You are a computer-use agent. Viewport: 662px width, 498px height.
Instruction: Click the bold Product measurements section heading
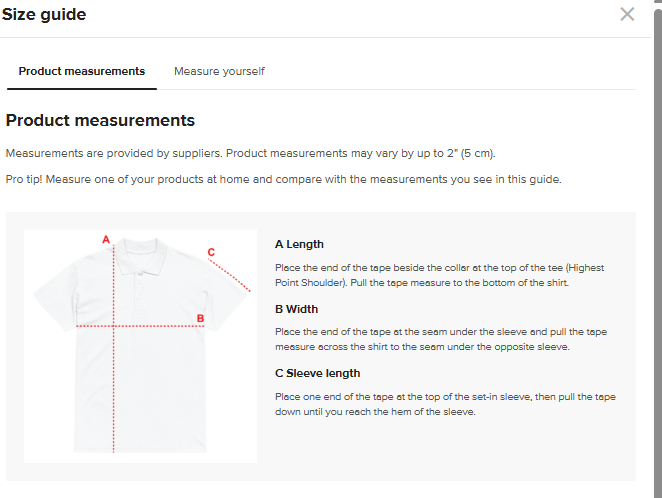100,121
